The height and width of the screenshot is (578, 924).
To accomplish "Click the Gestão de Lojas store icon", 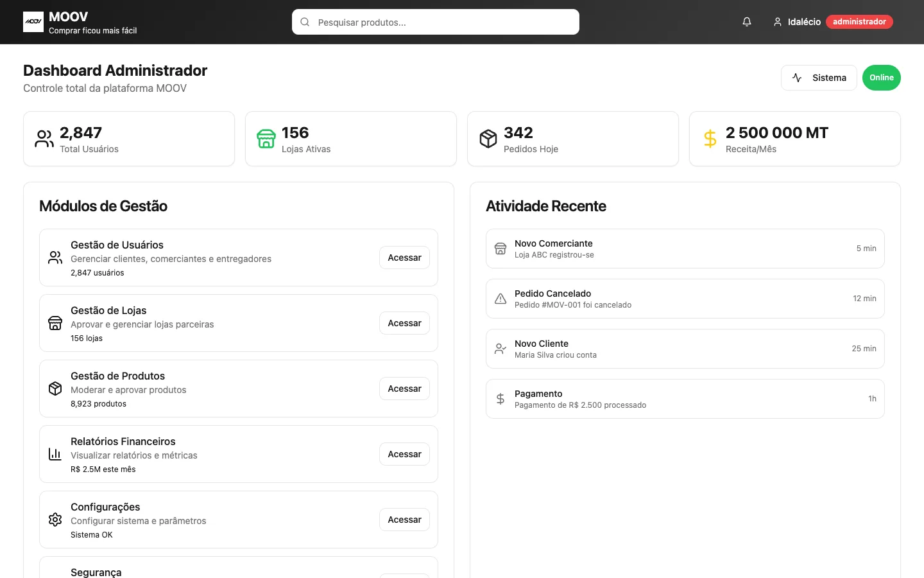I will pyautogui.click(x=55, y=323).
